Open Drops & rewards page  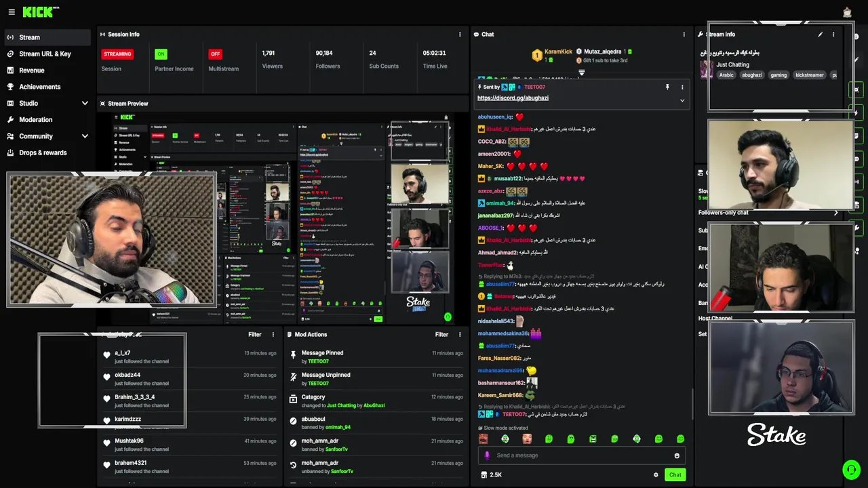pyautogui.click(x=43, y=152)
